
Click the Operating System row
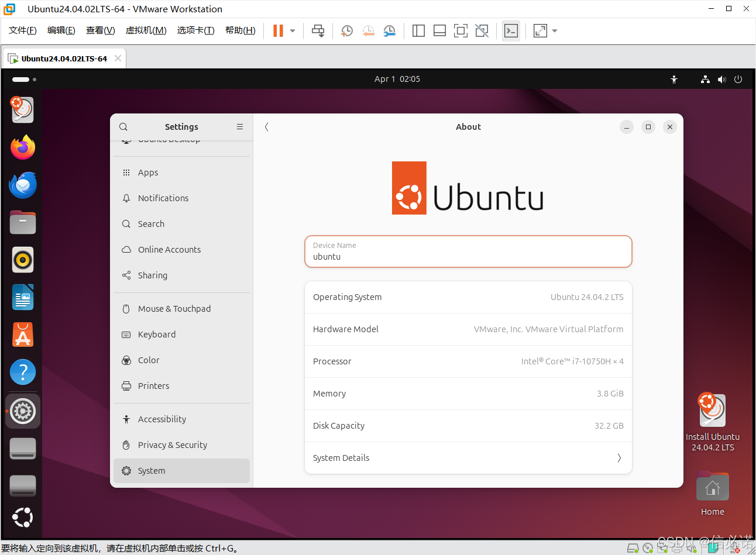click(468, 297)
